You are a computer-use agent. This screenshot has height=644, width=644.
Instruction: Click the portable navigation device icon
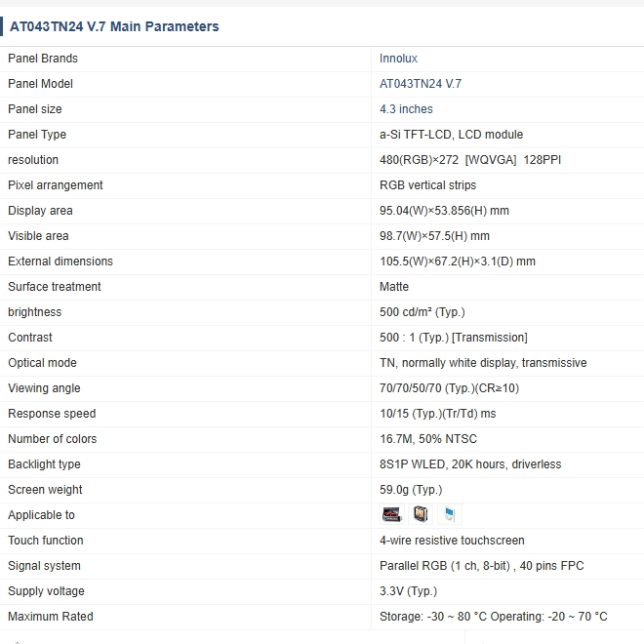pos(420,514)
